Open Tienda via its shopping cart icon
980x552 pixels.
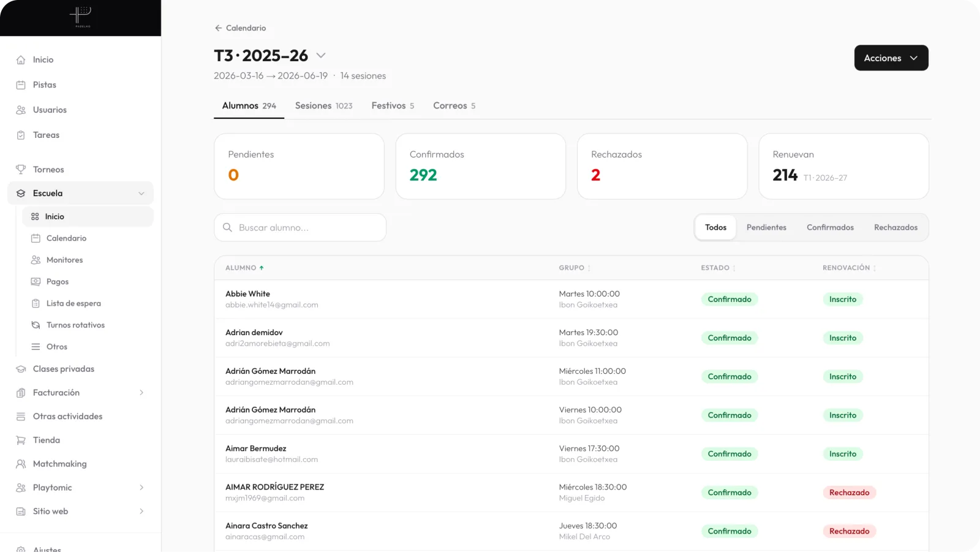pyautogui.click(x=21, y=440)
